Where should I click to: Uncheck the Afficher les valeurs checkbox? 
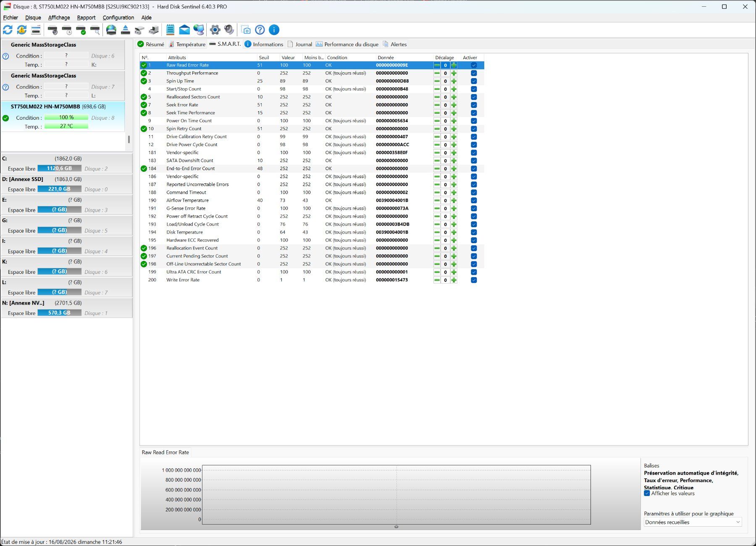point(647,493)
